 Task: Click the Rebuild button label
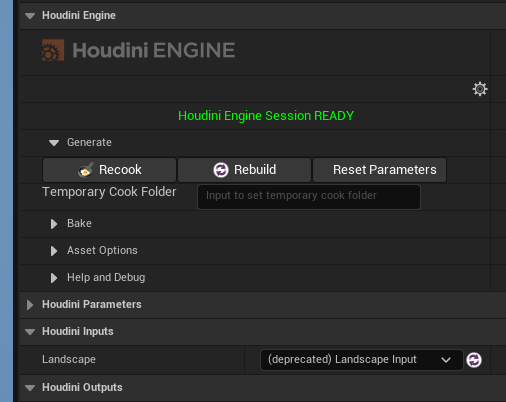point(255,170)
